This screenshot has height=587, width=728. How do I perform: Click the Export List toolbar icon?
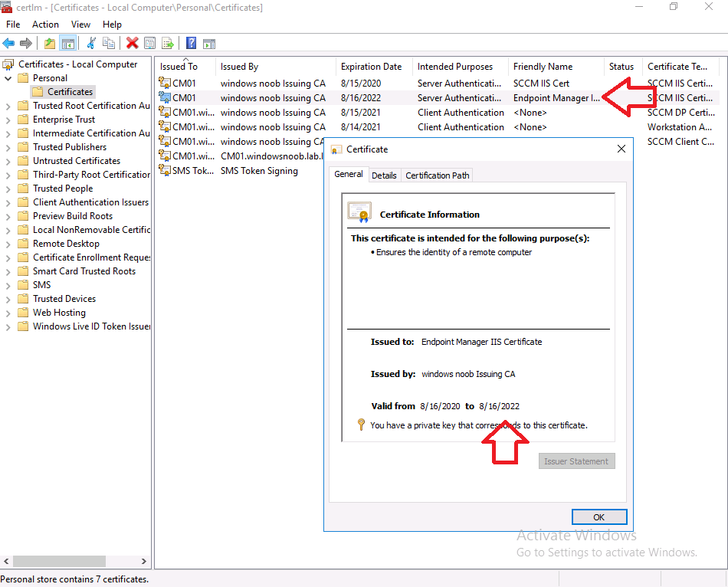[168, 44]
